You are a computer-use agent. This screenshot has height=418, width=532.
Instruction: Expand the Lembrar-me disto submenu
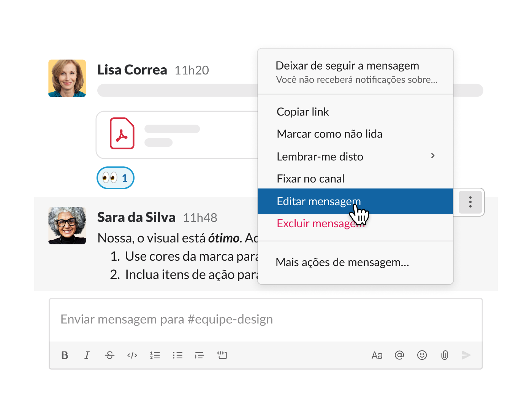[355, 156]
